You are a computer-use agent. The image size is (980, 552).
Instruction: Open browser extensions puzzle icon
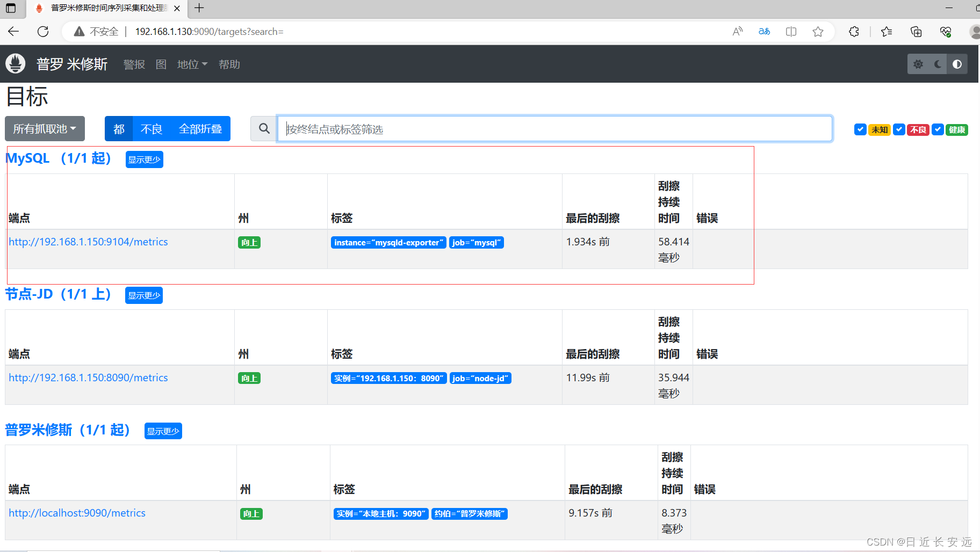(854, 32)
